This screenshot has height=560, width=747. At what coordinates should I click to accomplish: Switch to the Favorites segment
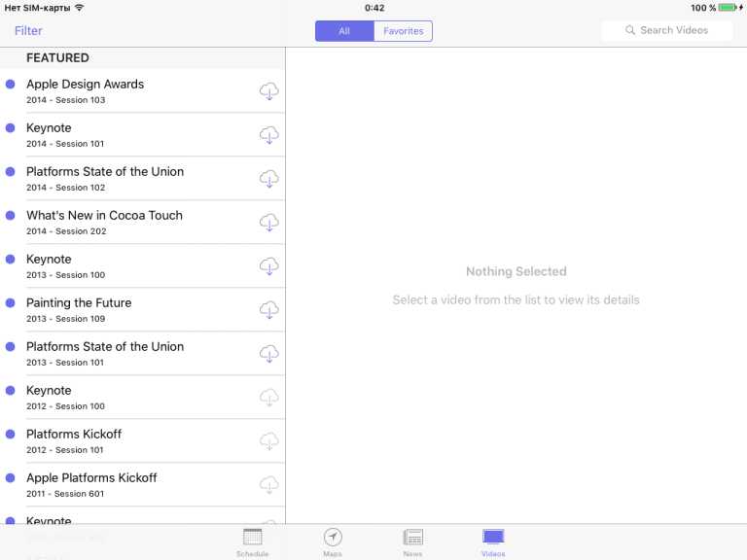click(404, 31)
